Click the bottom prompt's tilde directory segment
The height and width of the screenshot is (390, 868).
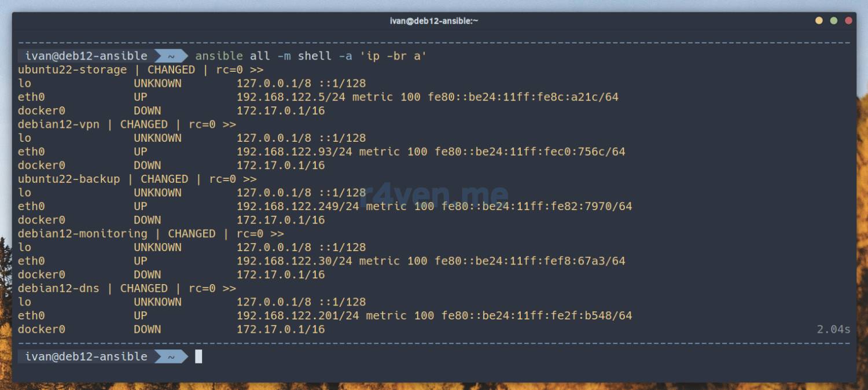(x=172, y=357)
